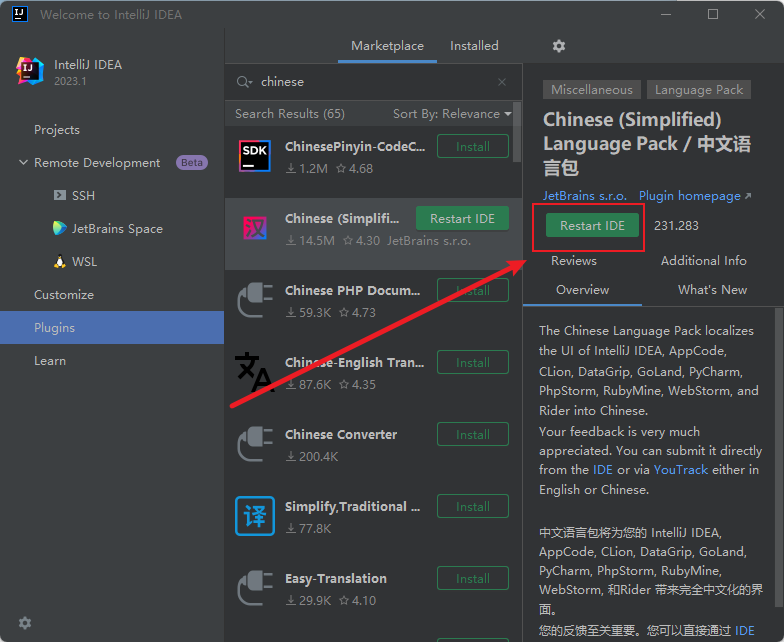Click the Search Results (65) label
Image resolution: width=784 pixels, height=642 pixels.
[290, 114]
